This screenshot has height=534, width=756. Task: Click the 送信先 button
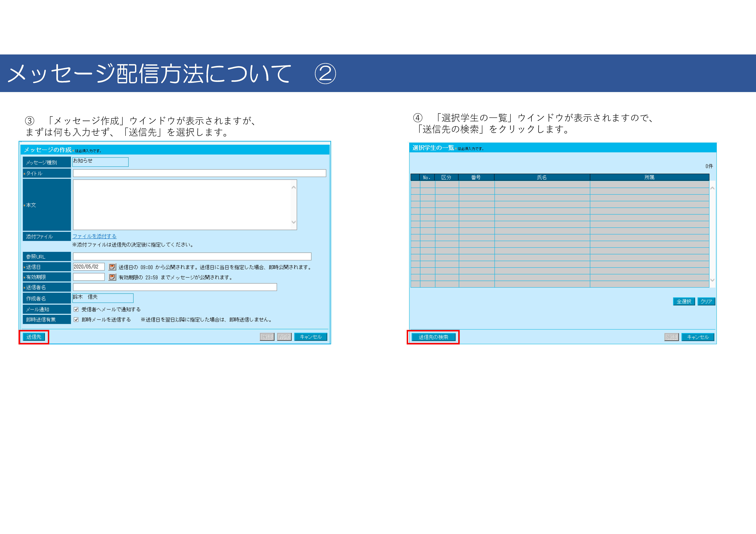pyautogui.click(x=34, y=337)
